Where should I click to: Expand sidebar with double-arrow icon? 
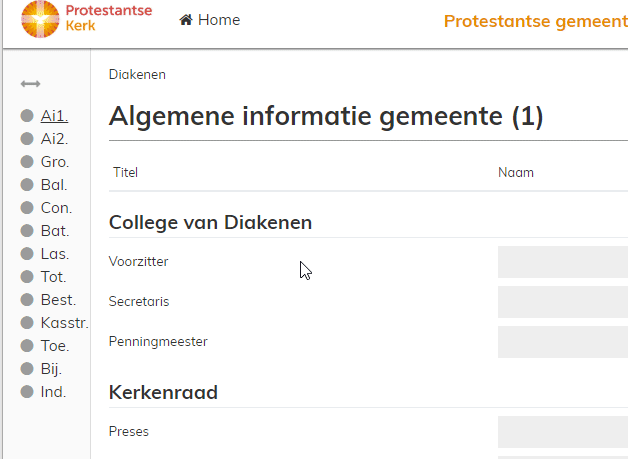click(x=30, y=84)
